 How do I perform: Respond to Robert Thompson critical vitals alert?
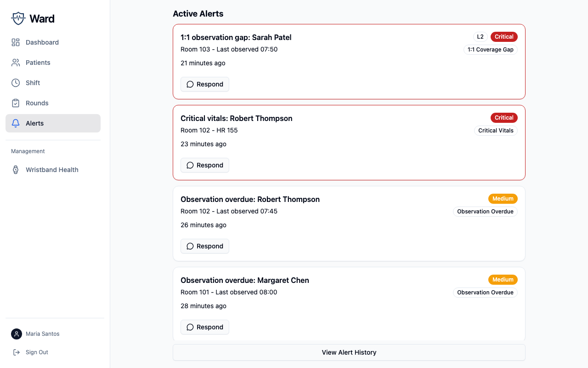(205, 165)
